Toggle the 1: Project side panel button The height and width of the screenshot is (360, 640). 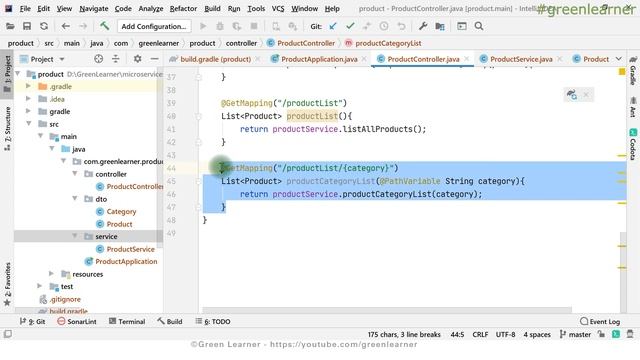7,74
